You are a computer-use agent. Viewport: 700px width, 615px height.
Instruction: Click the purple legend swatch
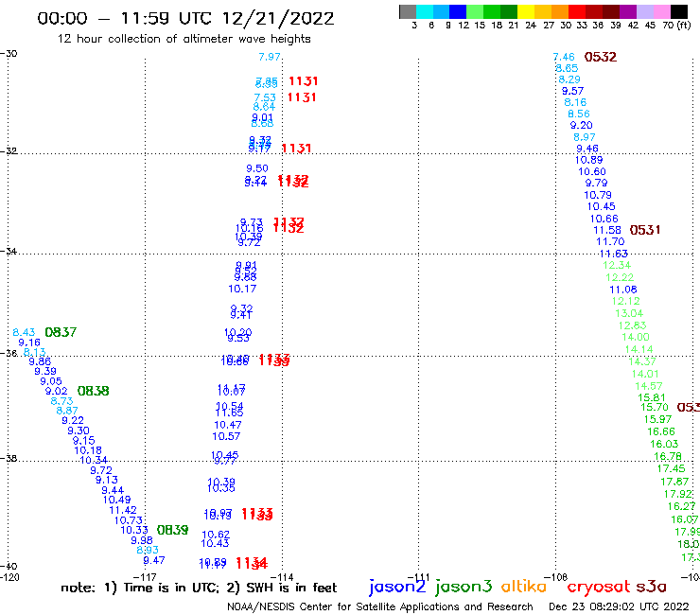point(628,12)
